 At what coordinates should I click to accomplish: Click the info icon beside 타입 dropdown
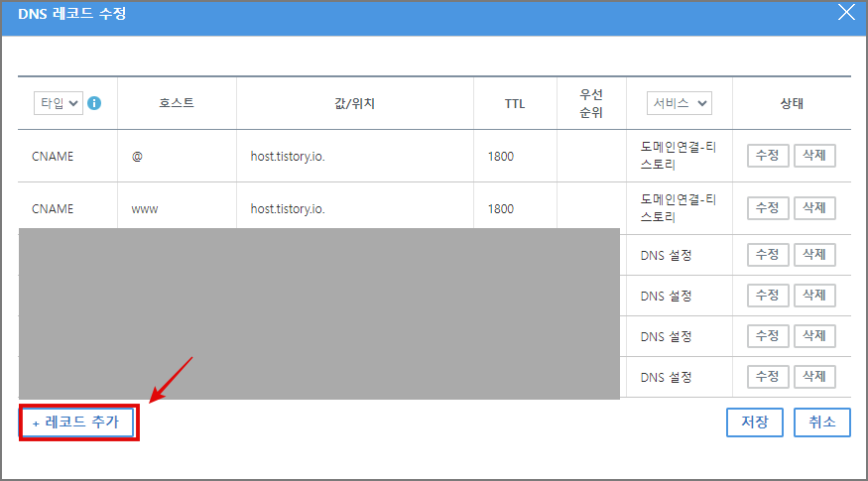(x=94, y=103)
